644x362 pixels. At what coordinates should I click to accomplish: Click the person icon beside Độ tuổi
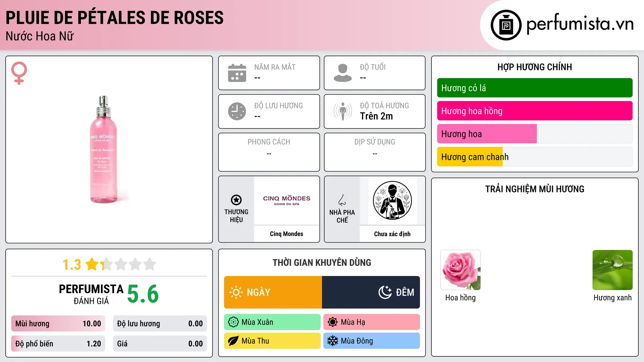[x=342, y=73]
